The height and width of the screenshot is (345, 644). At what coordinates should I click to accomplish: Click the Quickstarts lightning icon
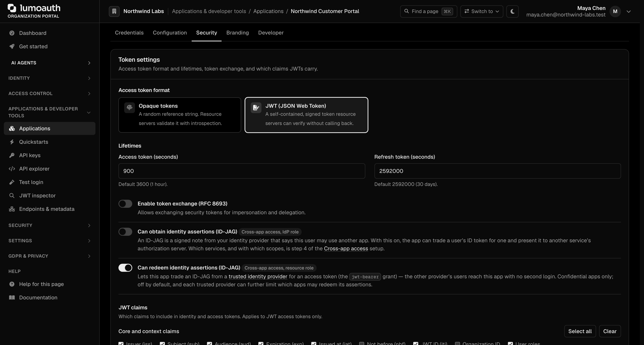pyautogui.click(x=12, y=142)
